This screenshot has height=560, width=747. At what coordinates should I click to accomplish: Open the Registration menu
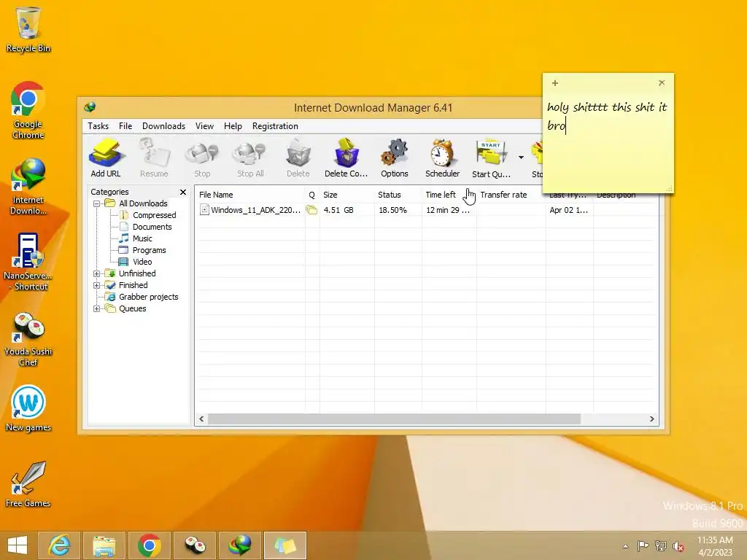coord(275,126)
